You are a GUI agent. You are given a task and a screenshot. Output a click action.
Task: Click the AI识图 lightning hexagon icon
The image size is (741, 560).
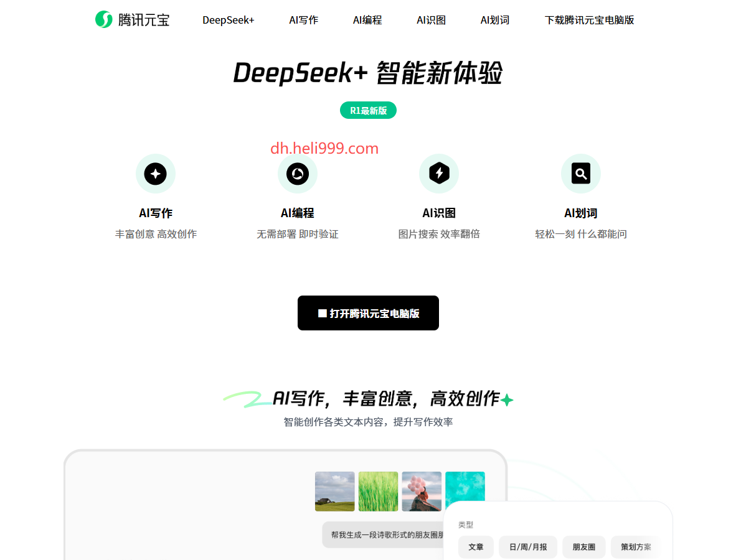439,174
